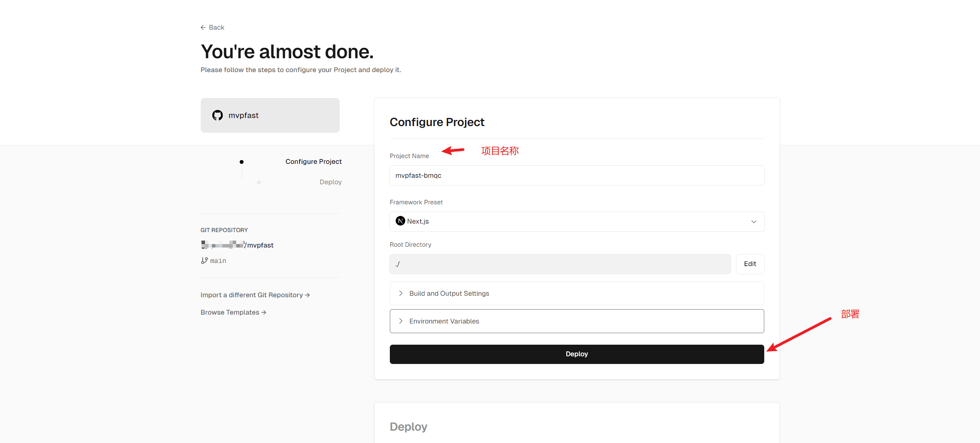Click the mvpfast repository card
This screenshot has width=980, height=443.
pyautogui.click(x=270, y=115)
